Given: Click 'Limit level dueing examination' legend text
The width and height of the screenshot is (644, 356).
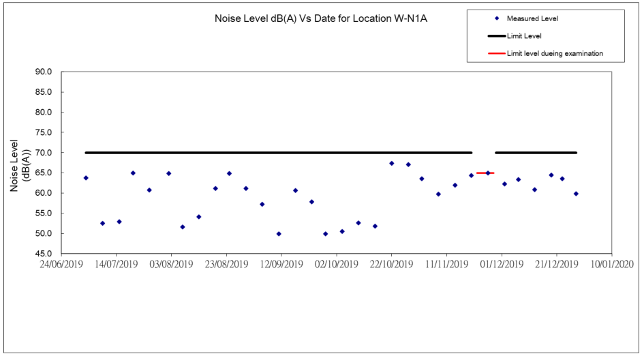Looking at the screenshot, I should click(555, 53).
